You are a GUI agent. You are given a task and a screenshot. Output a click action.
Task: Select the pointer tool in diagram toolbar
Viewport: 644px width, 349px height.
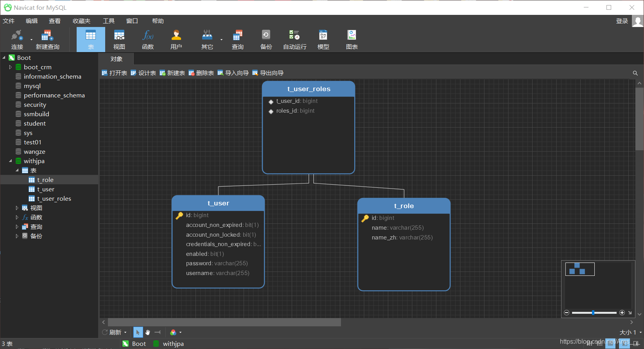click(138, 332)
